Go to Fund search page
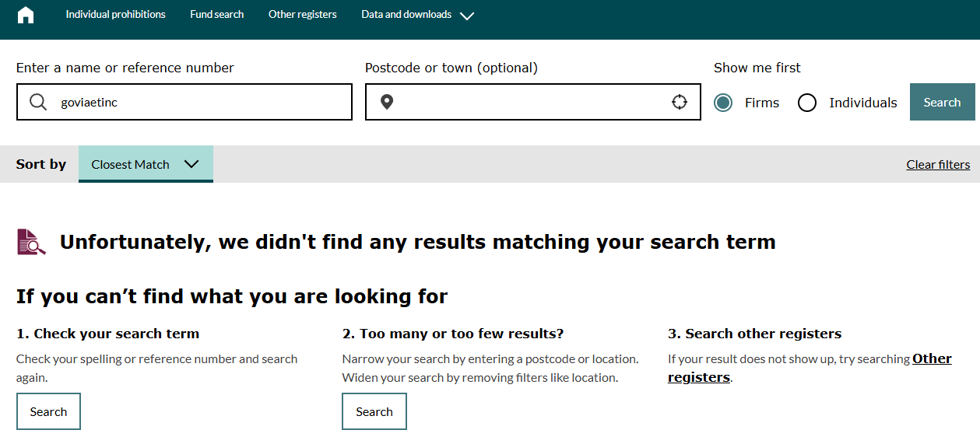 tap(216, 15)
